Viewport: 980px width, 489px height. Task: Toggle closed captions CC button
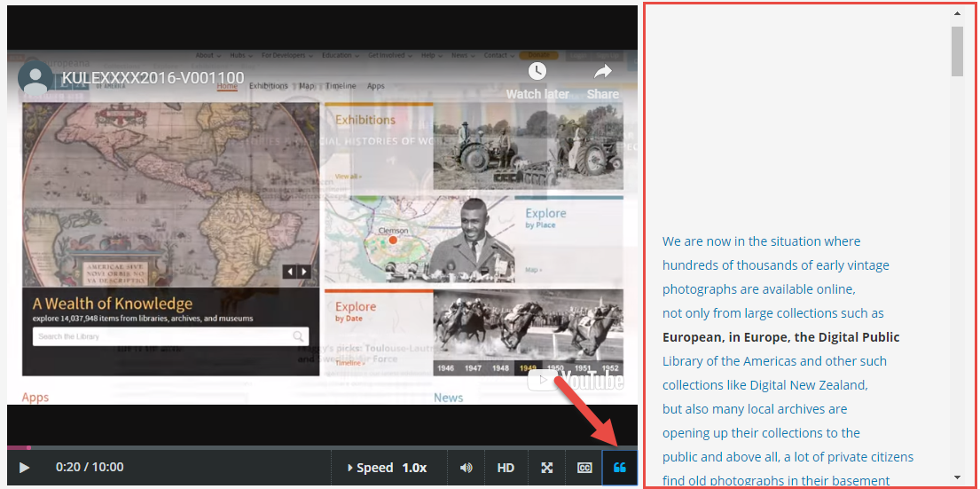[x=584, y=468]
